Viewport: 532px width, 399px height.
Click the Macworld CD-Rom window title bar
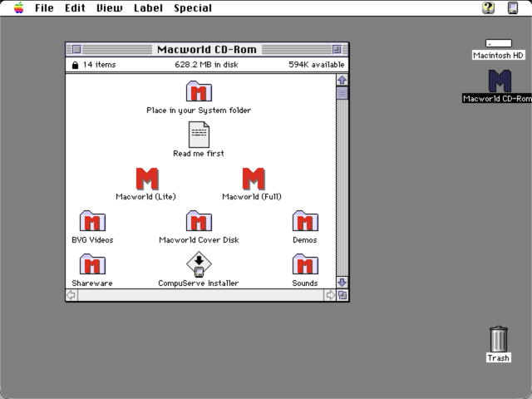click(207, 50)
